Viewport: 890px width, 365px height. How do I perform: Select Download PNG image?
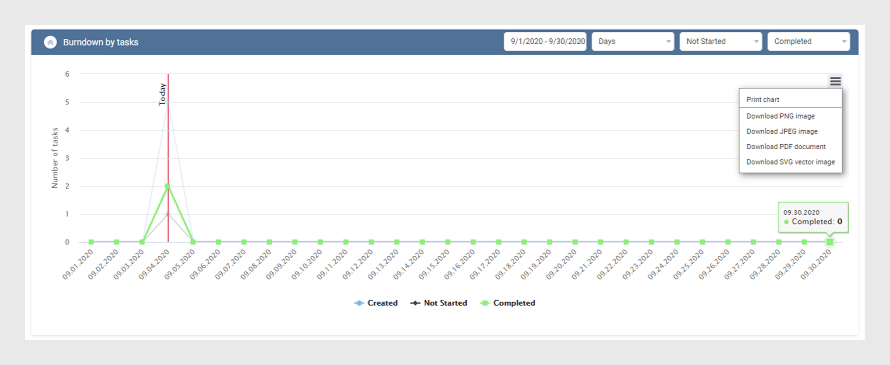click(x=791, y=116)
